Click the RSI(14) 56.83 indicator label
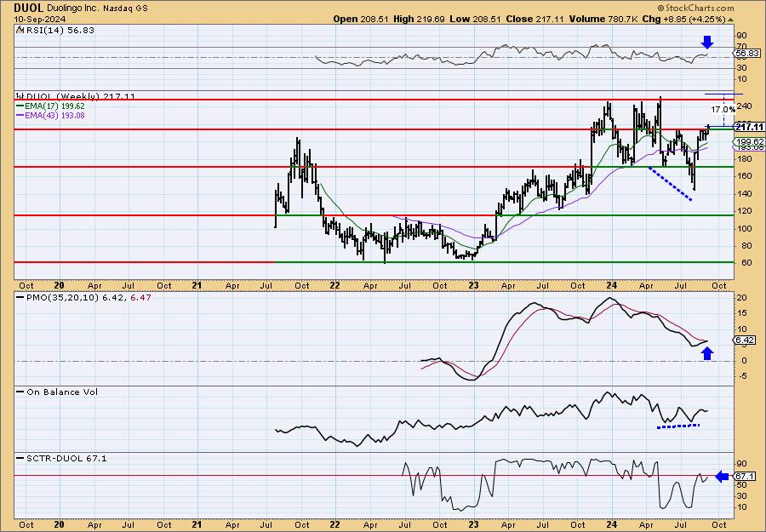 [x=60, y=30]
